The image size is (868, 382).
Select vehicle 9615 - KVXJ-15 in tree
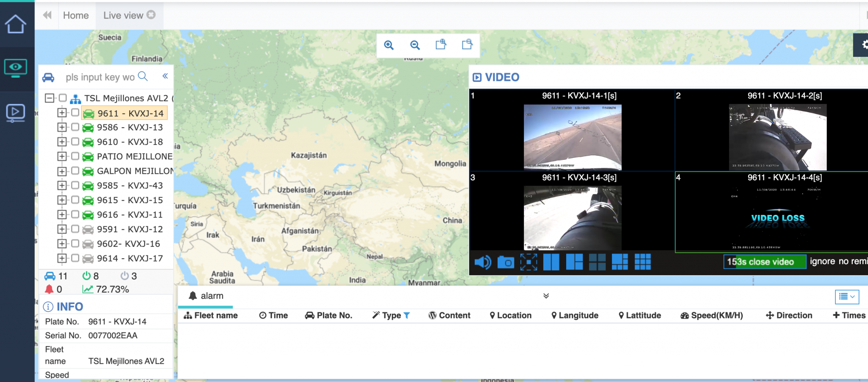point(130,200)
